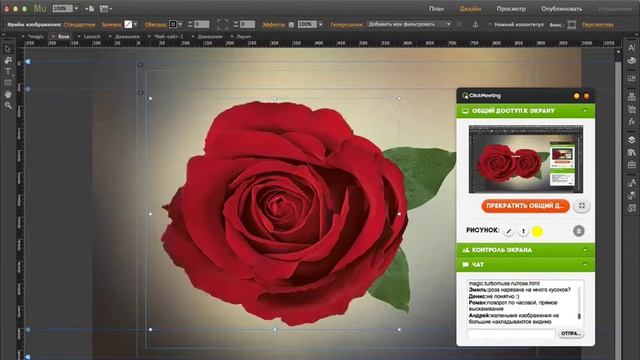Adjust stroke width stepper arrows

[x=190, y=24]
